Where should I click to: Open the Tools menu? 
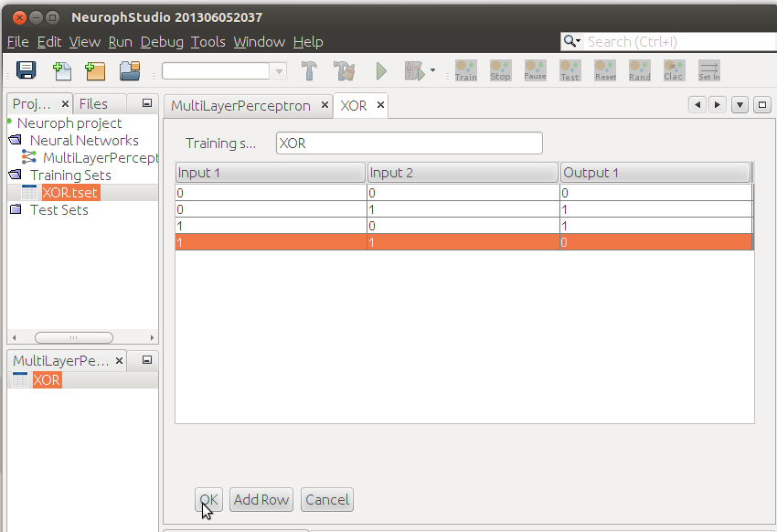click(208, 41)
